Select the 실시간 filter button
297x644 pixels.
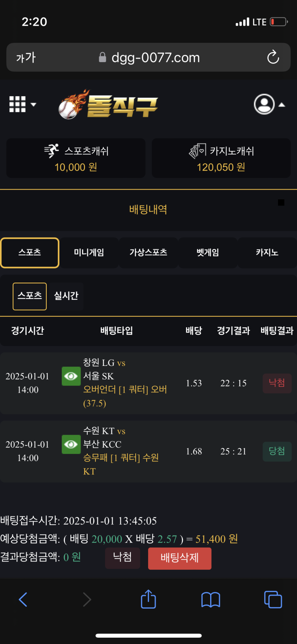(66, 296)
